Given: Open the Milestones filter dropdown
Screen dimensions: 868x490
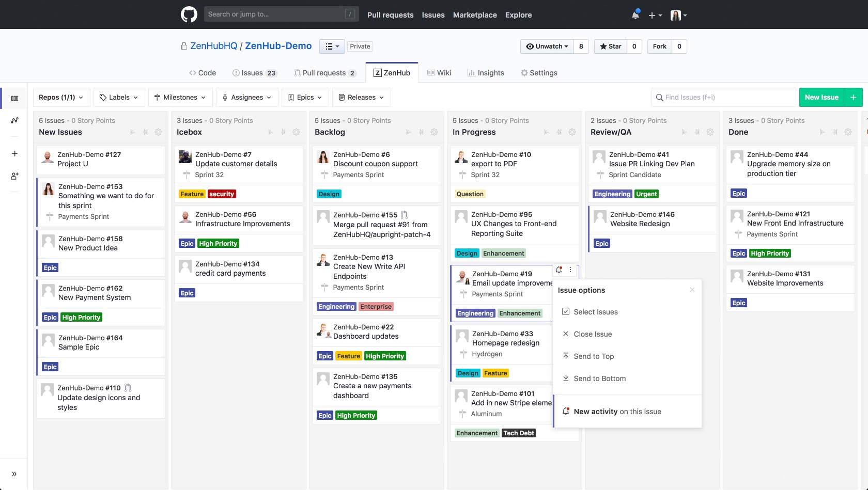Looking at the screenshot, I should 180,97.
